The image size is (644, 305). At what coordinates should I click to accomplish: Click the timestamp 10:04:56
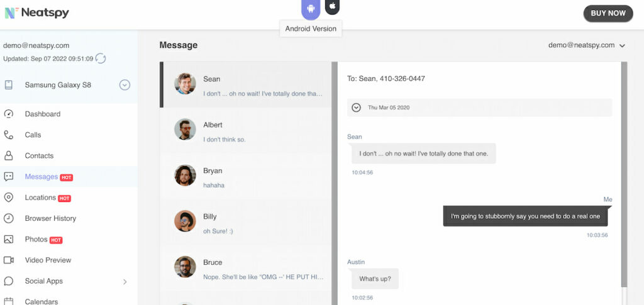pyautogui.click(x=362, y=172)
